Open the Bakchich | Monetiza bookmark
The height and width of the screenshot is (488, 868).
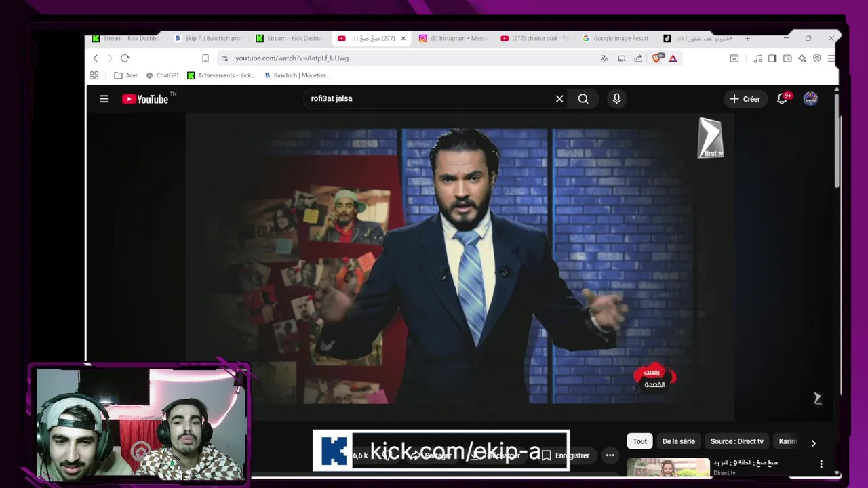pyautogui.click(x=297, y=75)
